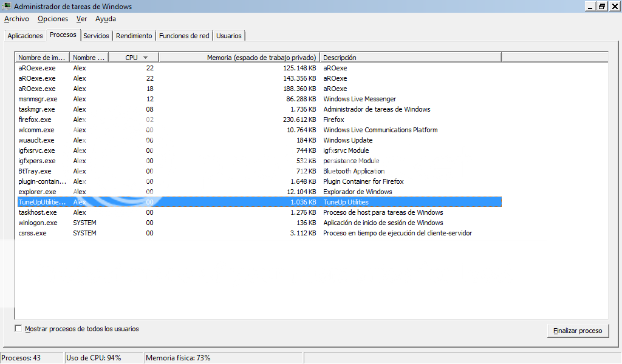Viewport: 622px width, 364px height.
Task: Switch to the Rendimiento tab
Action: click(x=134, y=36)
